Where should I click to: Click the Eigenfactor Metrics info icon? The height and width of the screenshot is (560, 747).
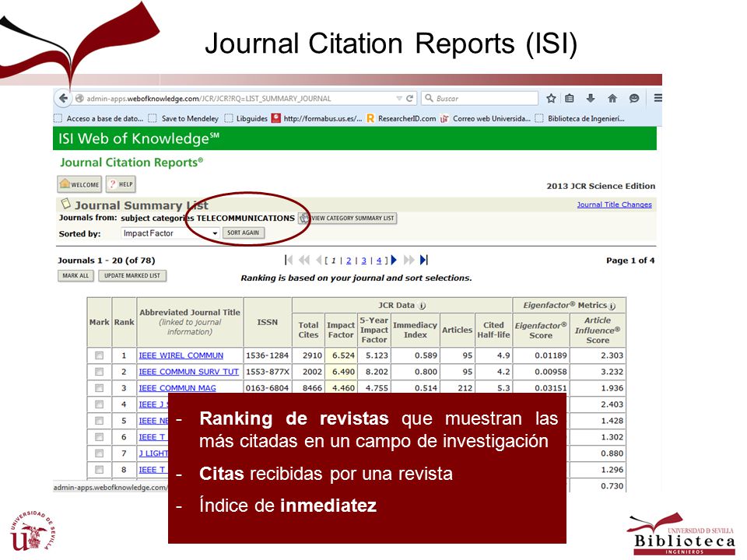pyautogui.click(x=612, y=306)
